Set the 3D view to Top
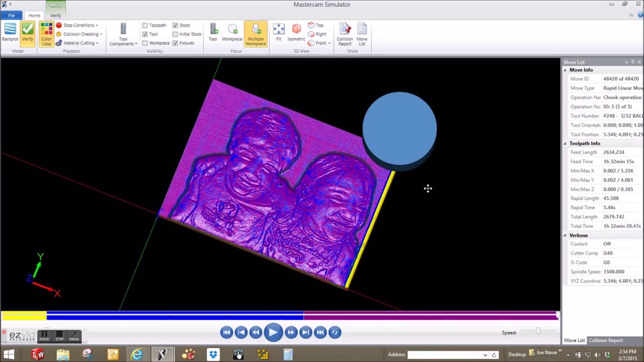The width and height of the screenshot is (644, 362). pyautogui.click(x=316, y=25)
